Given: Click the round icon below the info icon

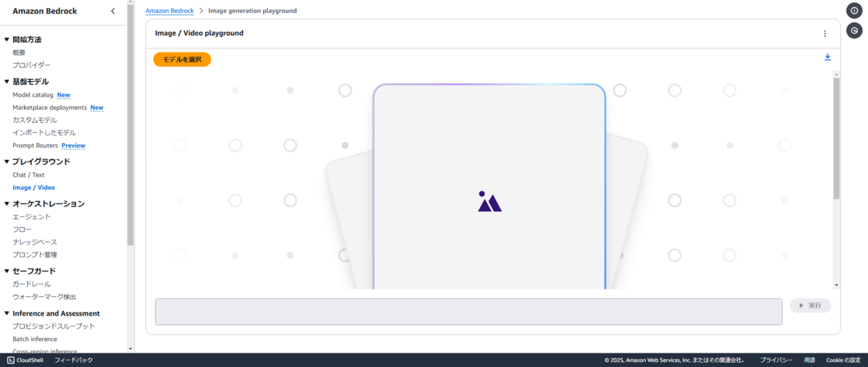Looking at the screenshot, I should point(854,31).
